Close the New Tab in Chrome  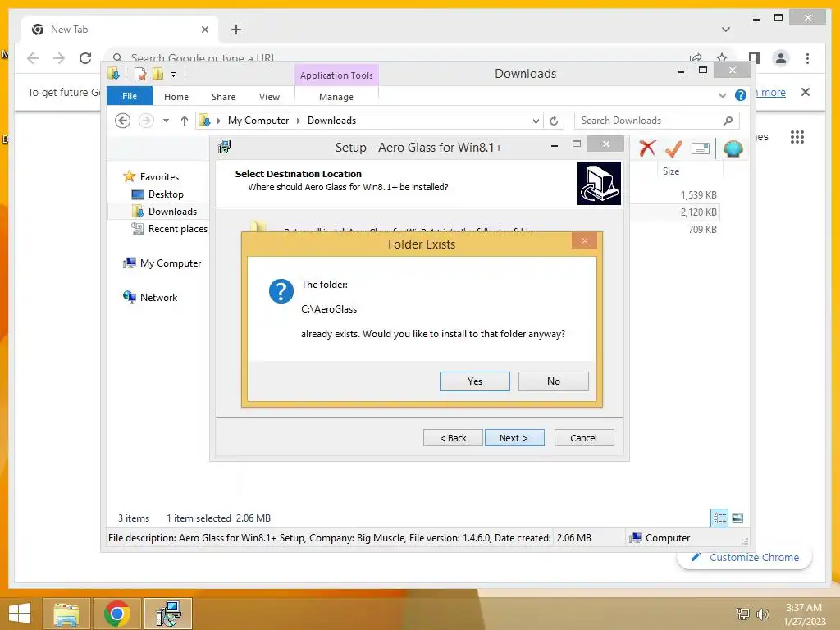point(204,30)
